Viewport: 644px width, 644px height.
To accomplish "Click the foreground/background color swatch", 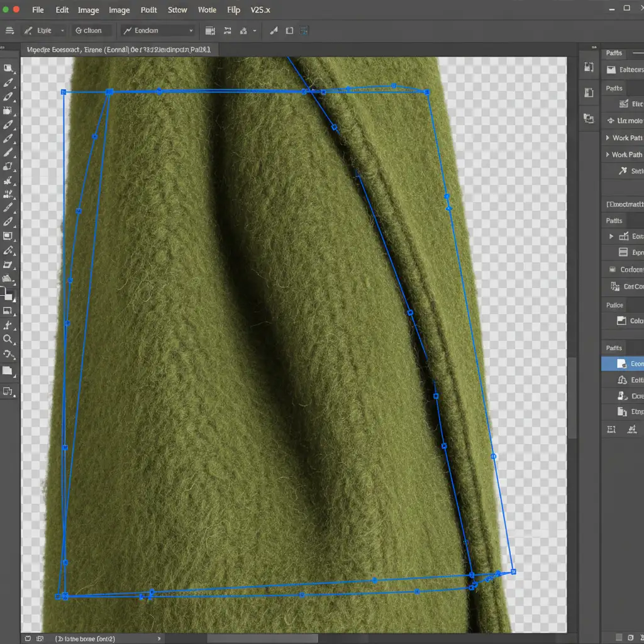I will pyautogui.click(x=7, y=294).
